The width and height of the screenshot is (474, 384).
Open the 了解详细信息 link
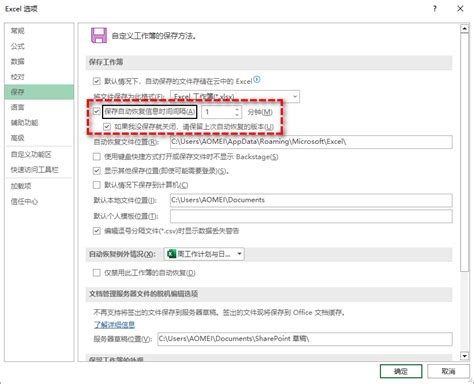click(x=114, y=325)
